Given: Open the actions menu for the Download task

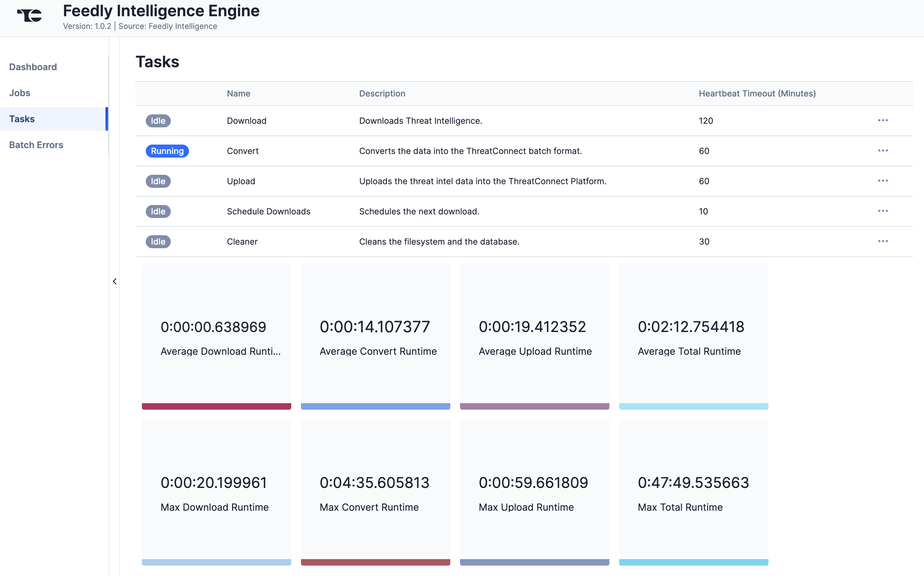Looking at the screenshot, I should coord(883,121).
